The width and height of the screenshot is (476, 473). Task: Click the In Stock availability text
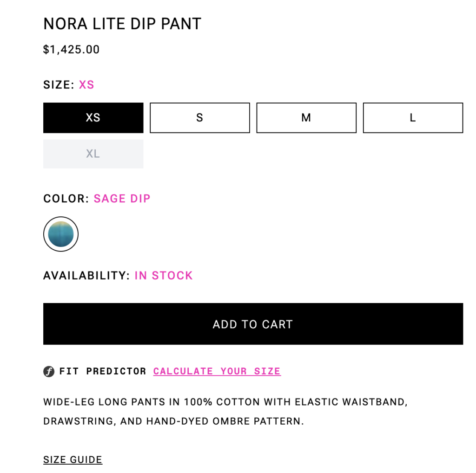164,275
